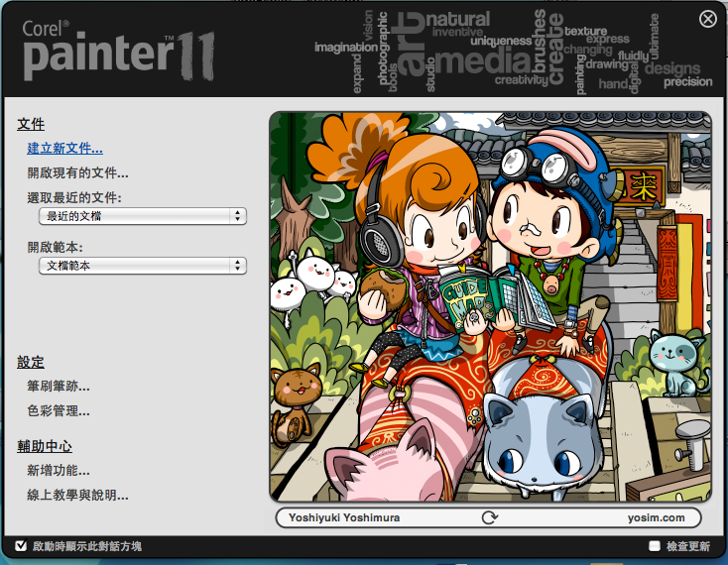Expand the 最近的文檔 dropdown
This screenshot has height=565, width=728.
[143, 216]
